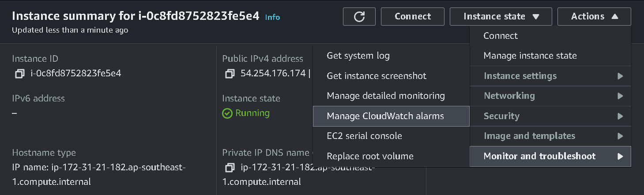Copy the Instance ID with copy icon
This screenshot has height=195, width=644.
tap(19, 74)
